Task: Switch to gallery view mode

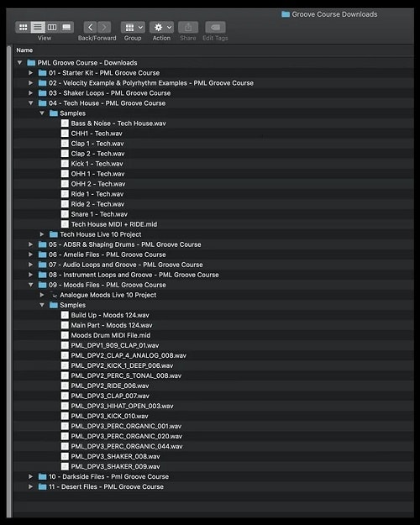Action: click(66, 27)
